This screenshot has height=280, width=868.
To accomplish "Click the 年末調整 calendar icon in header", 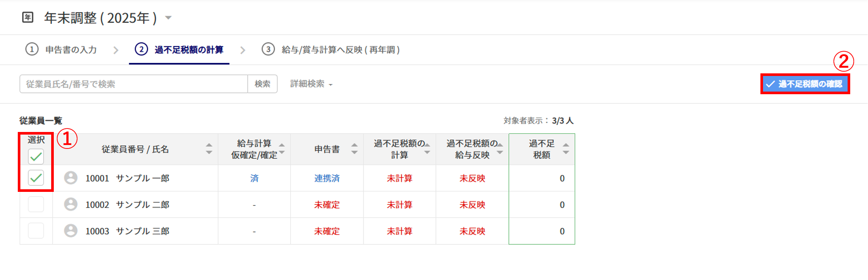I will [28, 17].
